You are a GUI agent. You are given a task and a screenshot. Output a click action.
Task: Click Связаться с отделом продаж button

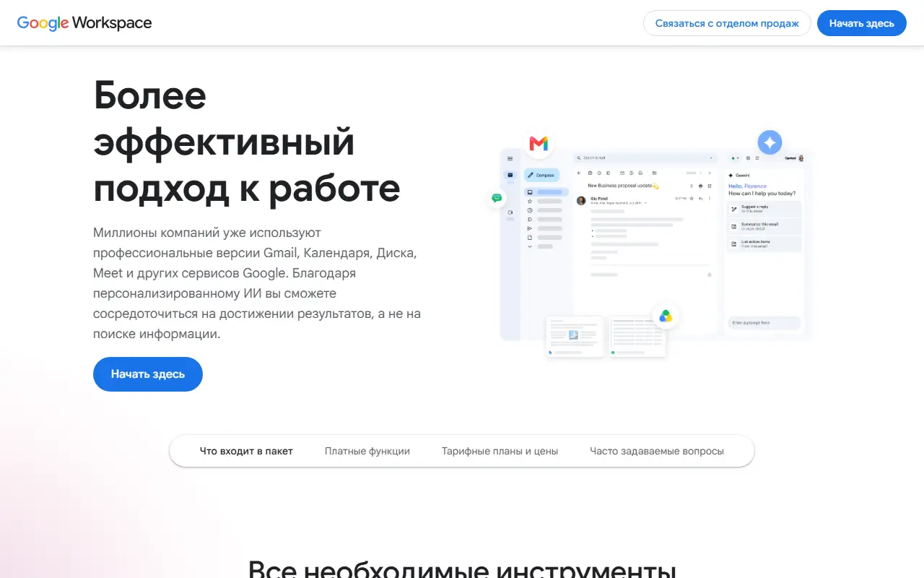pyautogui.click(x=727, y=23)
